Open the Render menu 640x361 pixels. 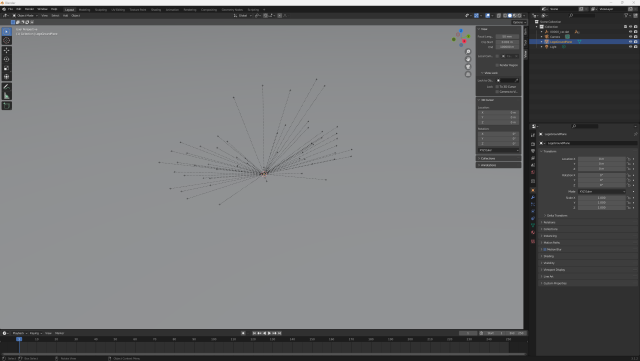click(29, 9)
